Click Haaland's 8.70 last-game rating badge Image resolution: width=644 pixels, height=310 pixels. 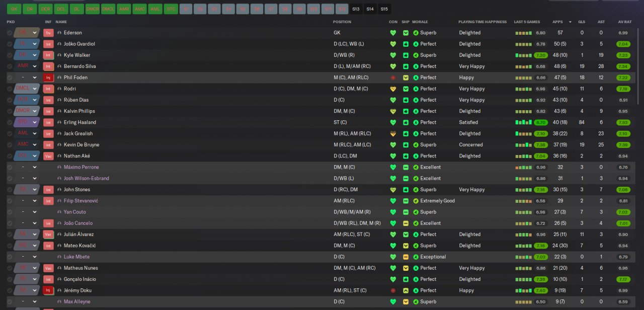pos(541,122)
